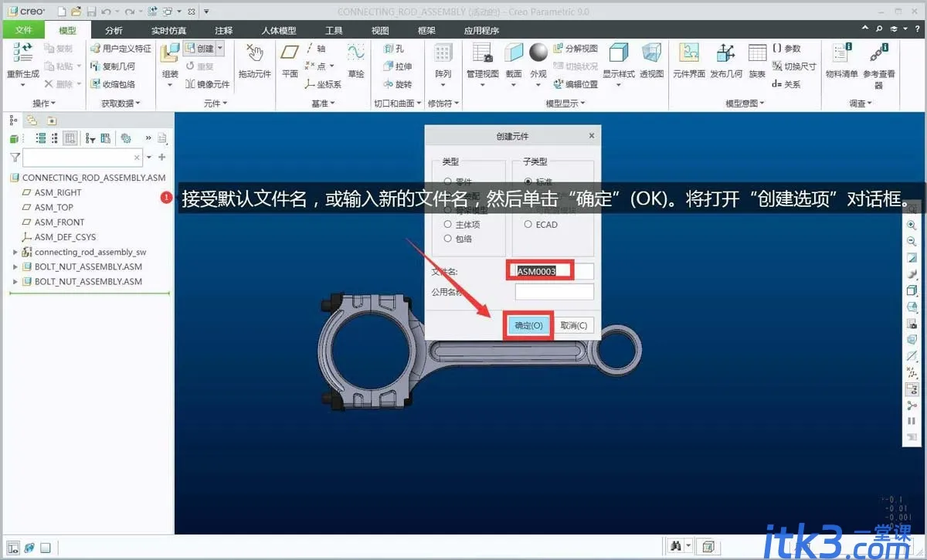Select the Revolve (旋转) tool
The height and width of the screenshot is (560, 927).
(398, 84)
